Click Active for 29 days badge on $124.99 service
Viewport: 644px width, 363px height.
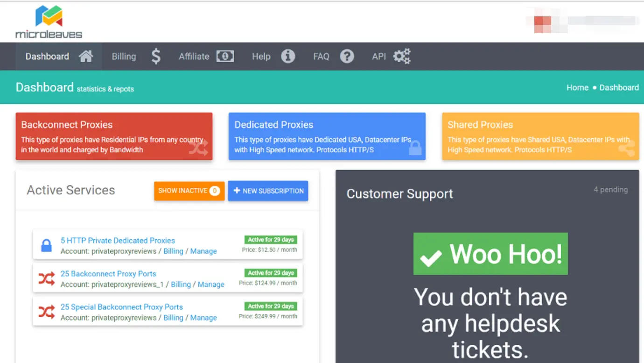pyautogui.click(x=271, y=273)
